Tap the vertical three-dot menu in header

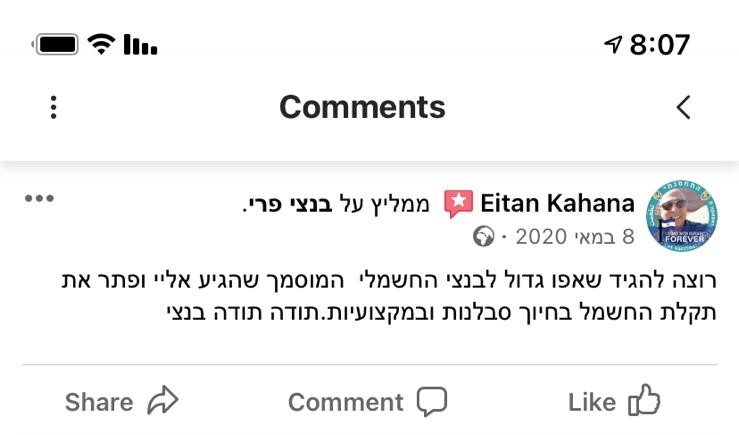coord(54,108)
